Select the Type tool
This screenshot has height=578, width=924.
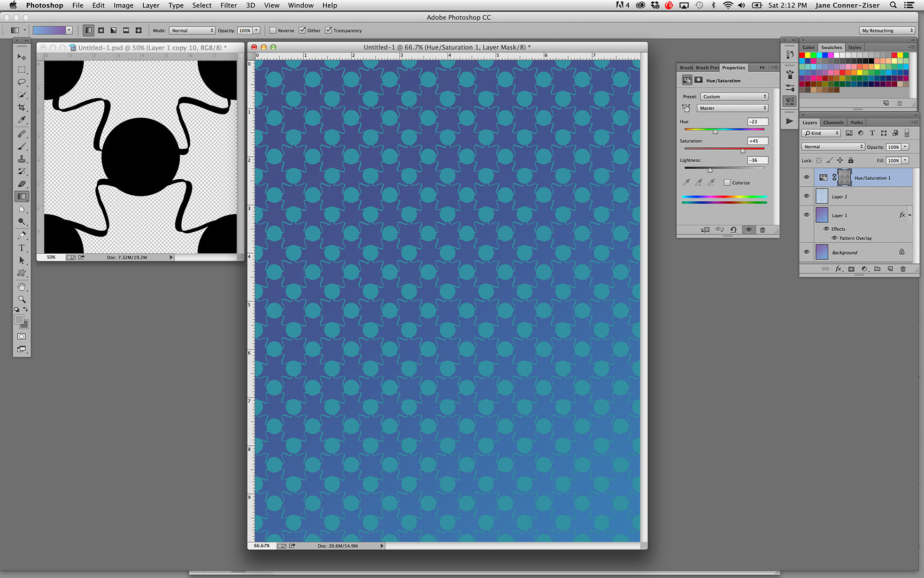21,248
